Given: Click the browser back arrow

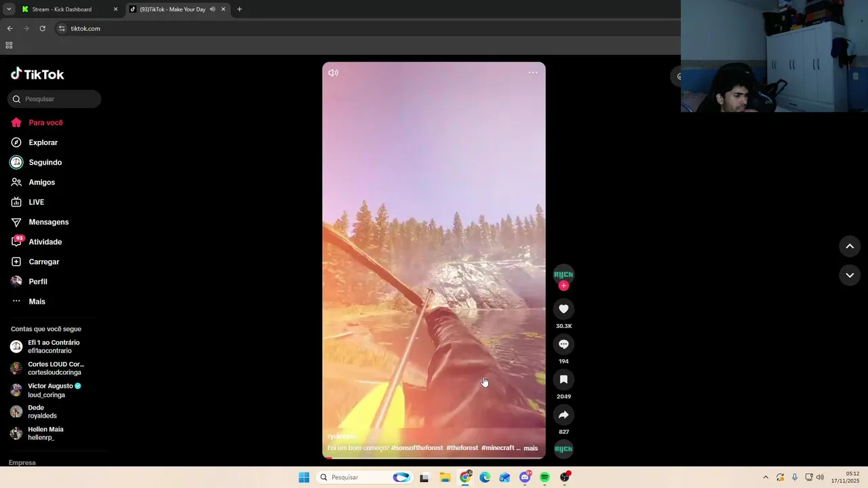Looking at the screenshot, I should (9, 28).
